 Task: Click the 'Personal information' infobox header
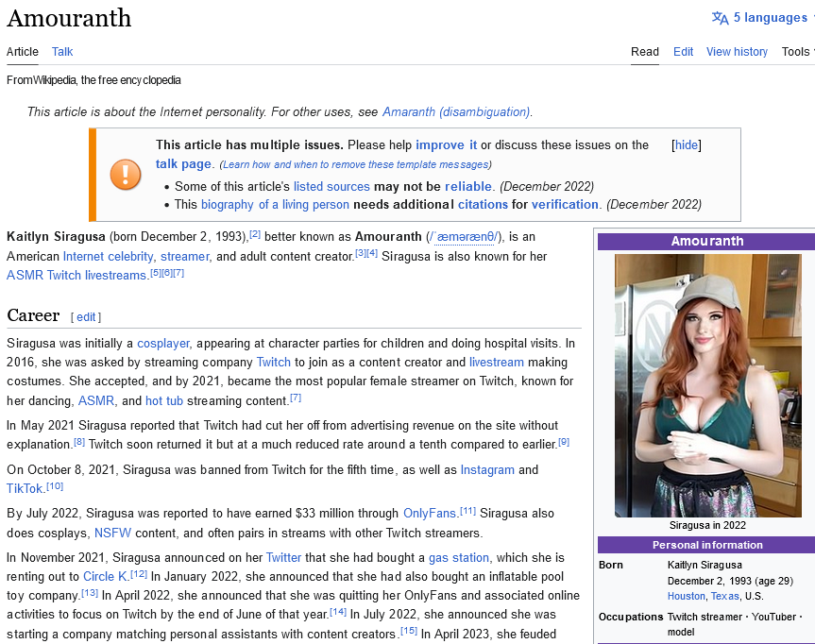(707, 545)
